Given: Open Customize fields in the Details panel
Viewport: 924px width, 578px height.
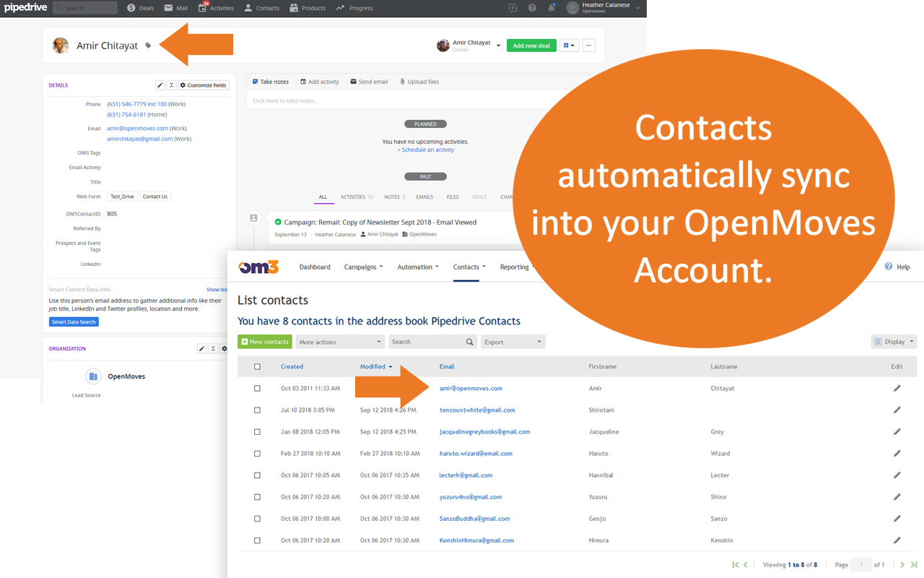Looking at the screenshot, I should 203,85.
